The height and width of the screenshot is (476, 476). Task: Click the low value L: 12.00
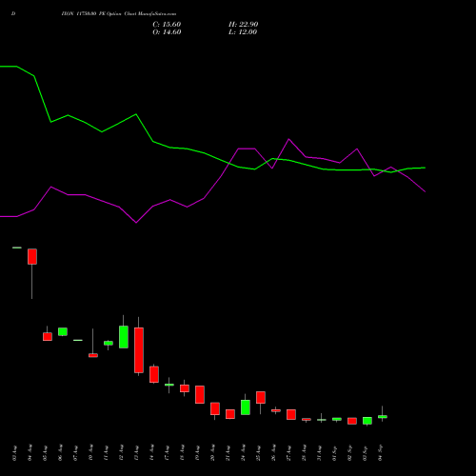coord(243,32)
